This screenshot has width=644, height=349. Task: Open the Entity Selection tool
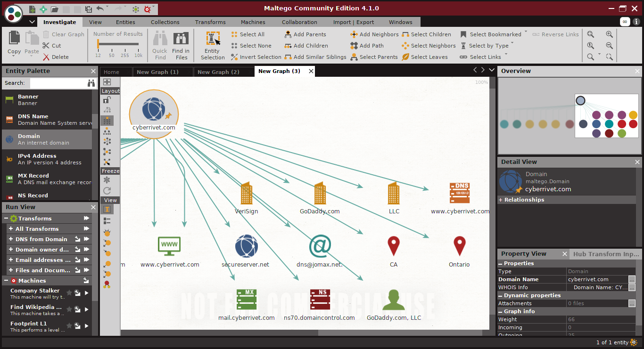point(213,46)
